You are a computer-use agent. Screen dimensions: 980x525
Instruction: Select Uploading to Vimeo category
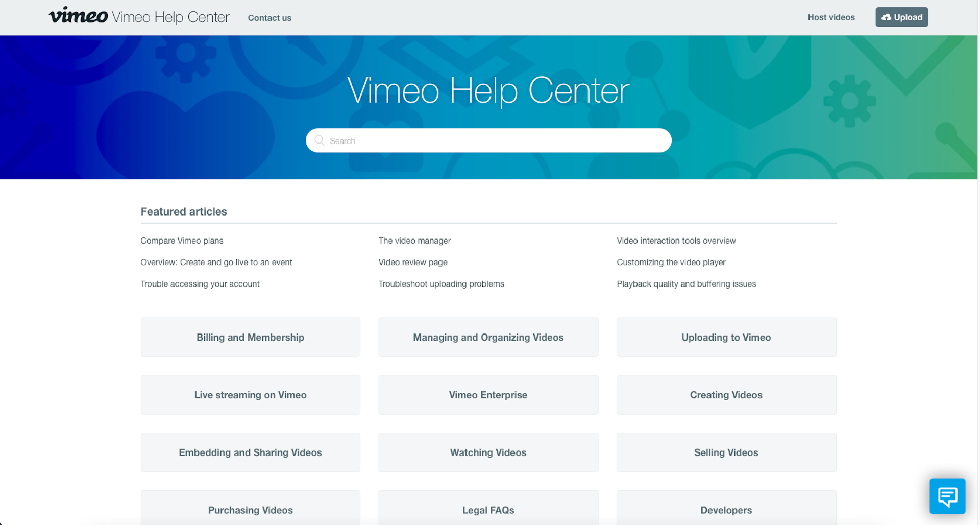726,338
